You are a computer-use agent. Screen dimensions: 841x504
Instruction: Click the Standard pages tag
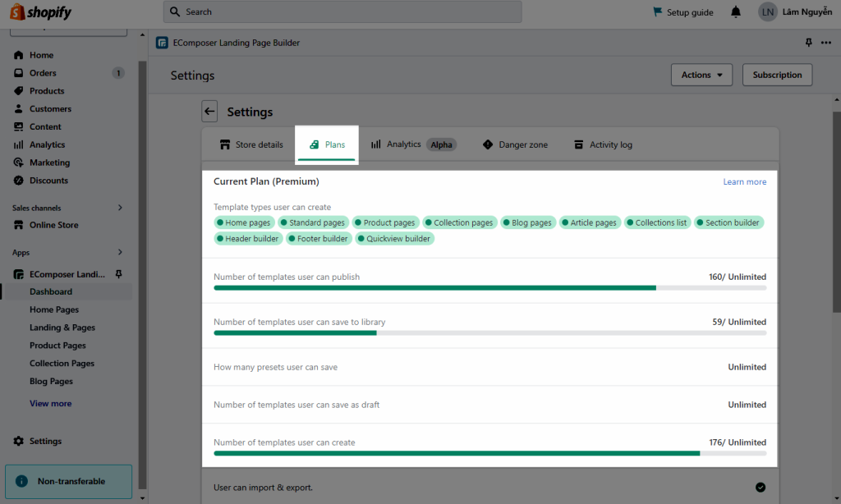pyautogui.click(x=313, y=222)
